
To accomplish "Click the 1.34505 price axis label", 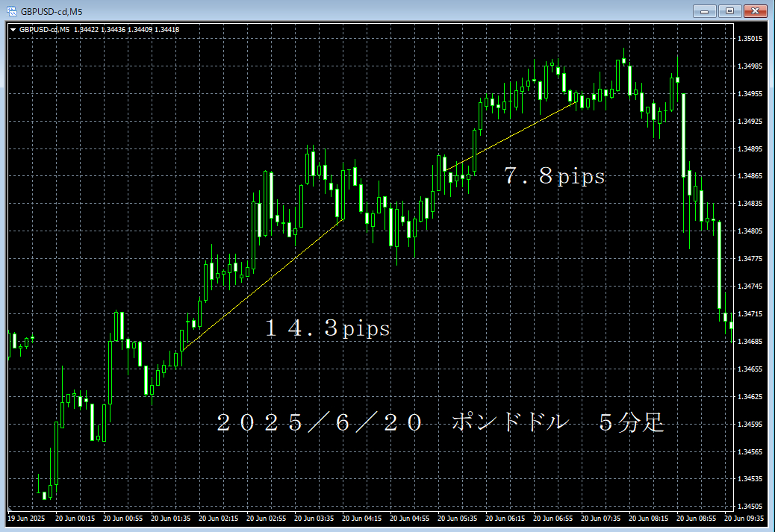I will click(750, 507).
